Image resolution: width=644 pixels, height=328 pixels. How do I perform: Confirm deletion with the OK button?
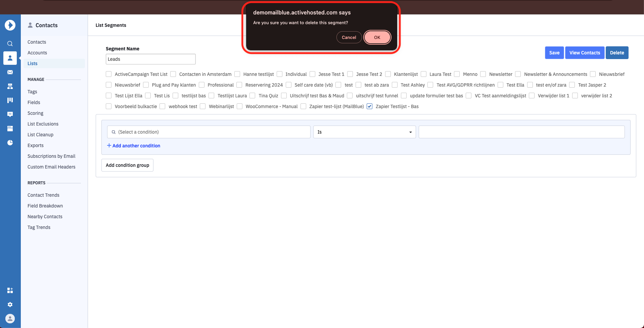coord(377,37)
